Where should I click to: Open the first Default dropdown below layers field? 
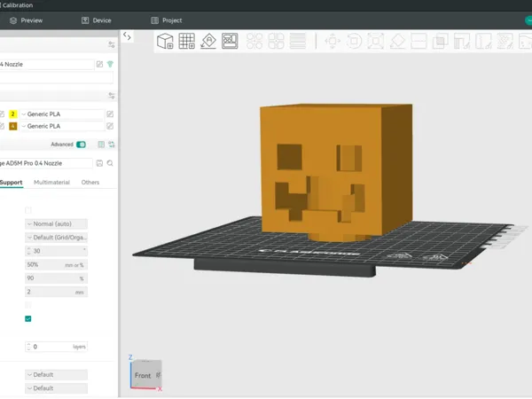point(57,374)
